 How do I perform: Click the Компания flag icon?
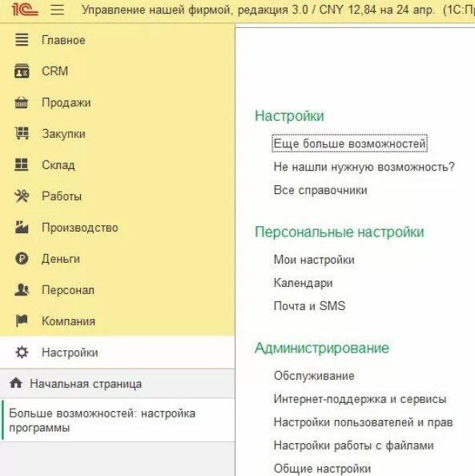coord(22,321)
